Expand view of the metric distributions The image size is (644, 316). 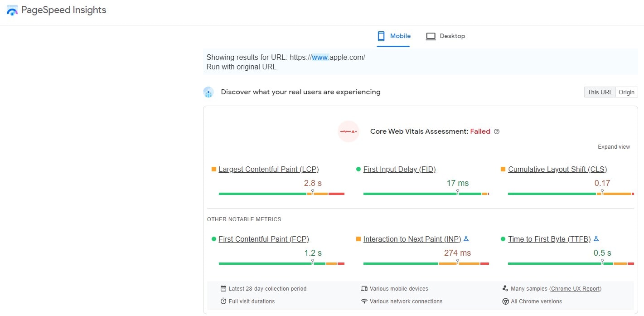click(614, 146)
